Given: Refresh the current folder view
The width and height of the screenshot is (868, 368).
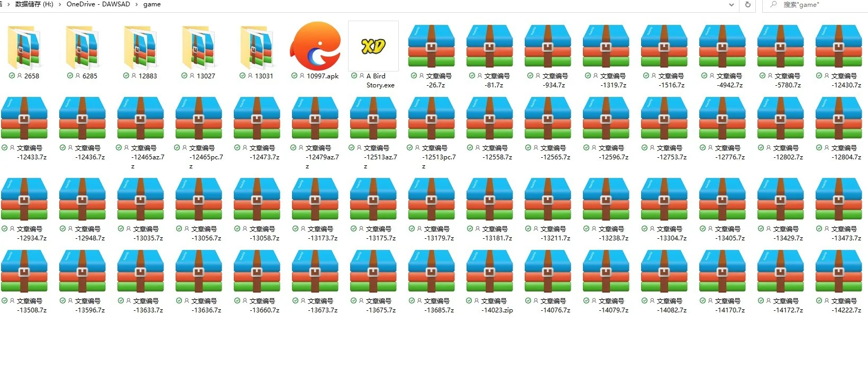Looking at the screenshot, I should (x=747, y=5).
